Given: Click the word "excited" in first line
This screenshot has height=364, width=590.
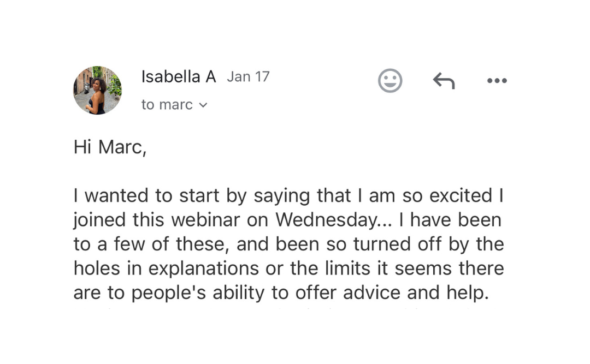Looking at the screenshot, I should tap(461, 195).
